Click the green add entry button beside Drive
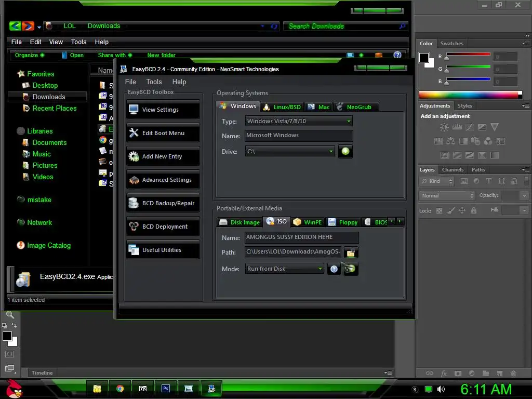Screen dimensions: 532x399 [345, 151]
